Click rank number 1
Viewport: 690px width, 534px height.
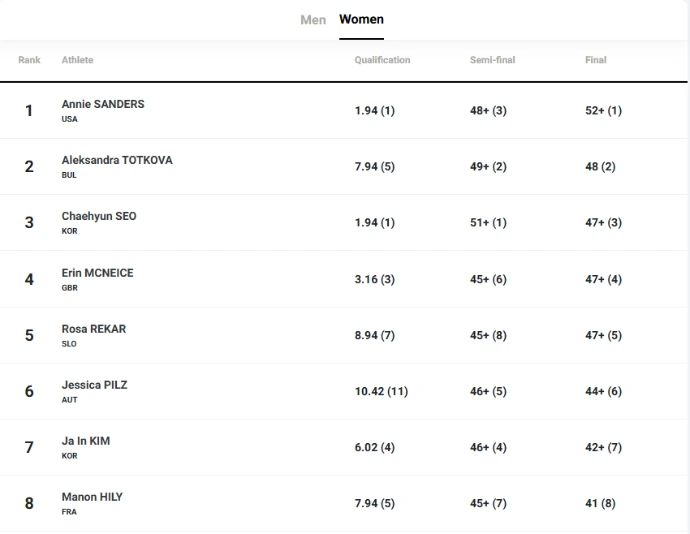point(29,110)
